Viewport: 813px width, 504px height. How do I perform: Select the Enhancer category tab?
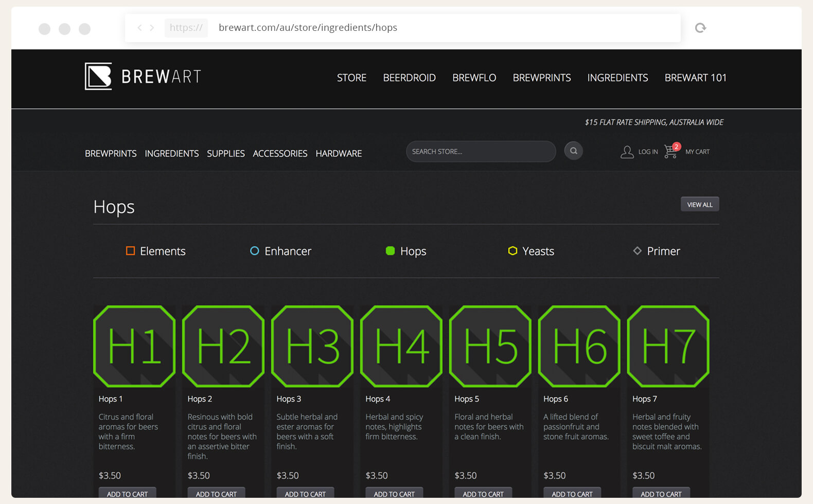click(x=280, y=251)
